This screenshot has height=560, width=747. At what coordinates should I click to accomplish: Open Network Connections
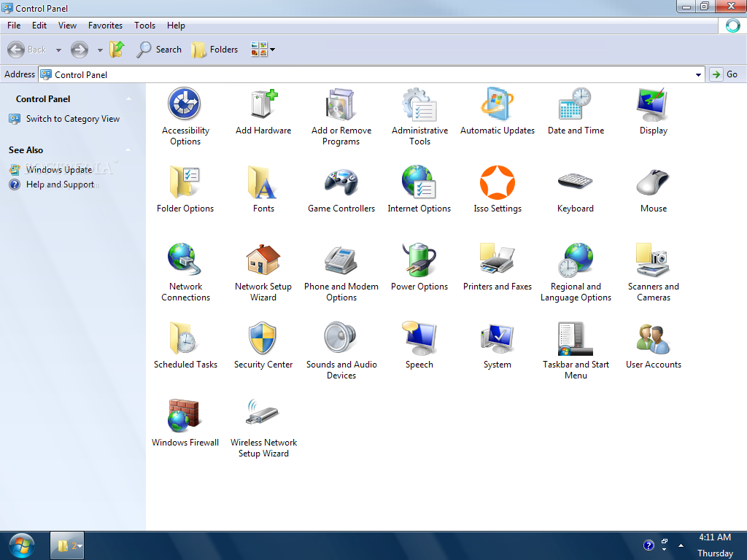pos(185,273)
